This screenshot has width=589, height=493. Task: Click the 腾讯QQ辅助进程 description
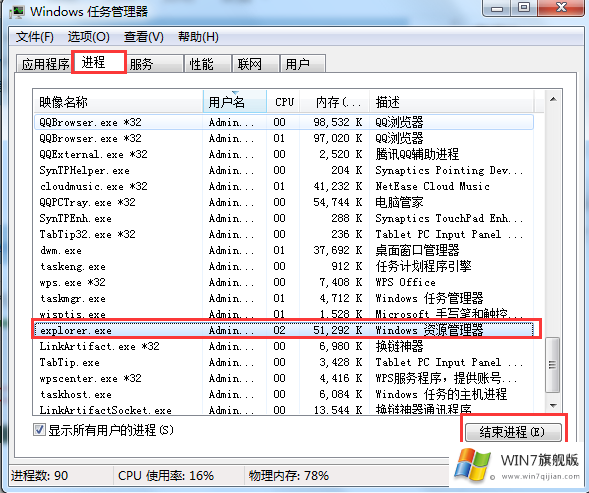[417, 154]
